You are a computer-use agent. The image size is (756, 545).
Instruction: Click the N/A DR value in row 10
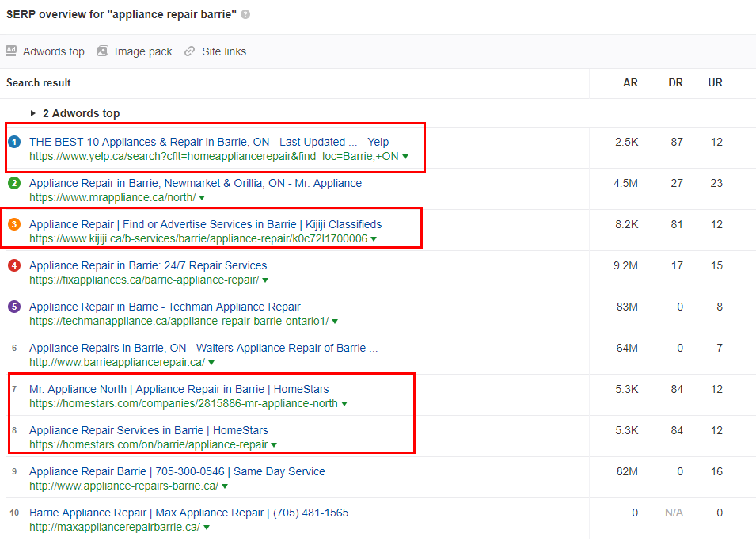tap(674, 513)
